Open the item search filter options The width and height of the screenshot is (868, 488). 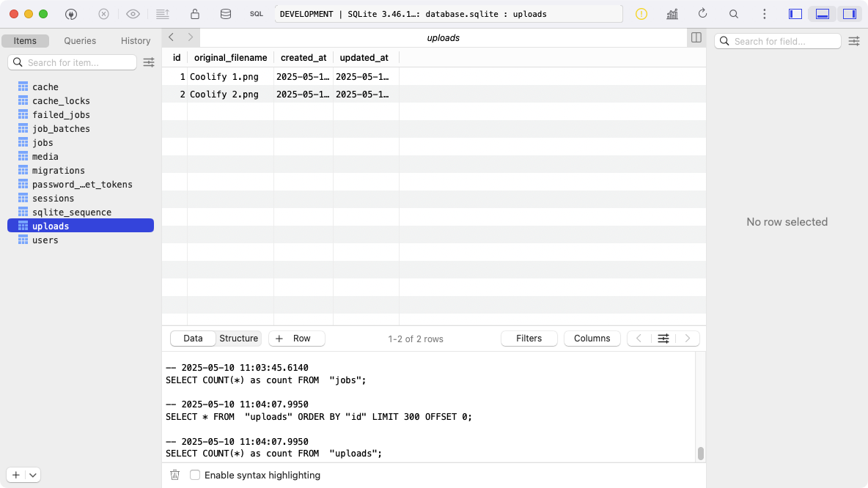[149, 62]
